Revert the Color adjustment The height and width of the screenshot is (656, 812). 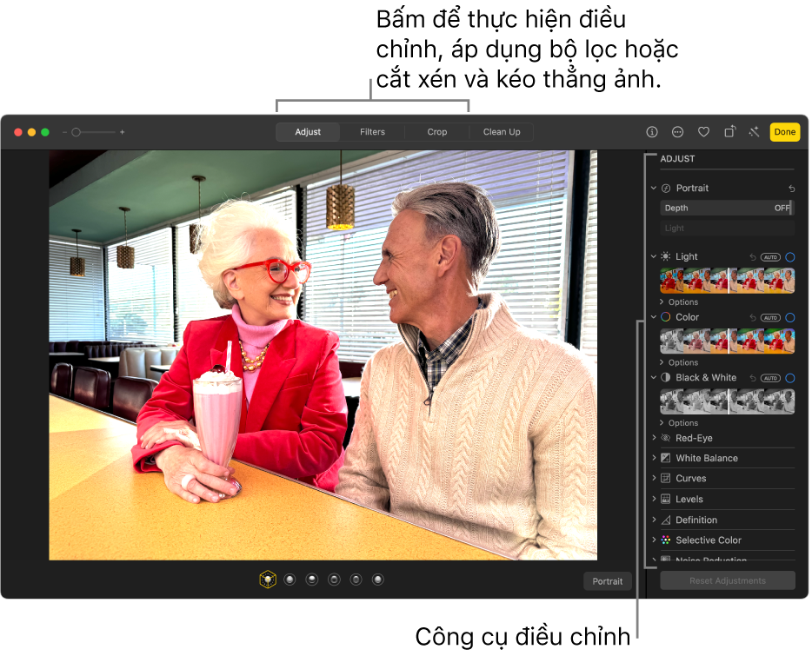(x=752, y=317)
